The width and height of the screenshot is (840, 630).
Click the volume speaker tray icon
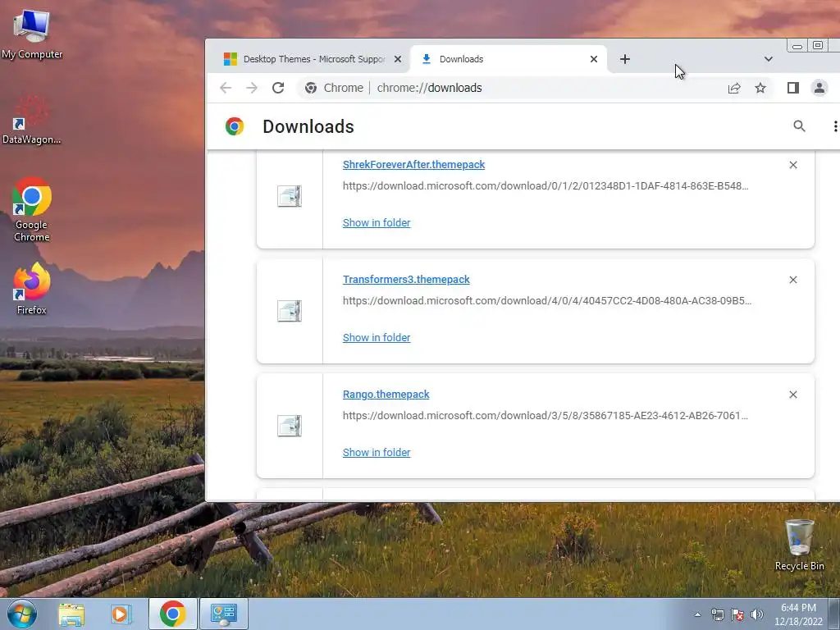[757, 614]
